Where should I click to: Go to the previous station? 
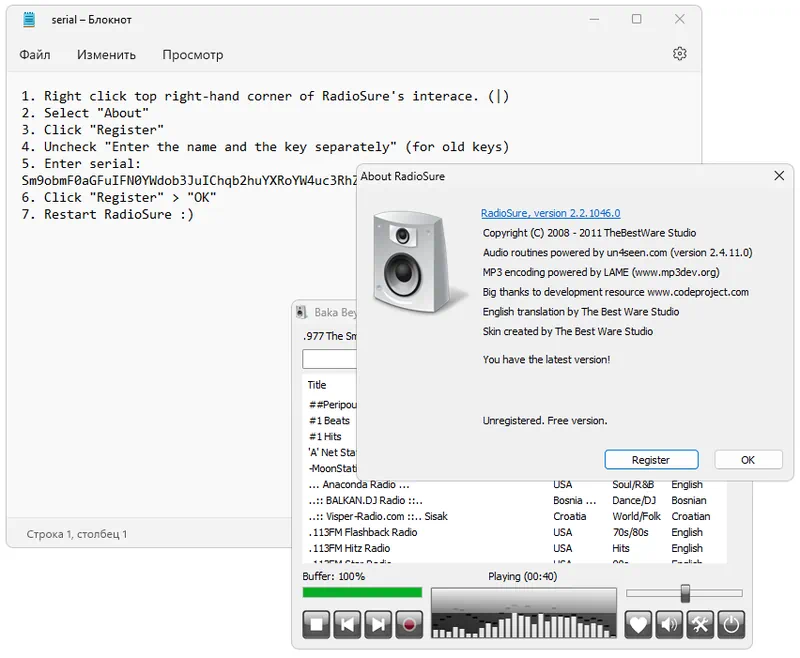(347, 624)
